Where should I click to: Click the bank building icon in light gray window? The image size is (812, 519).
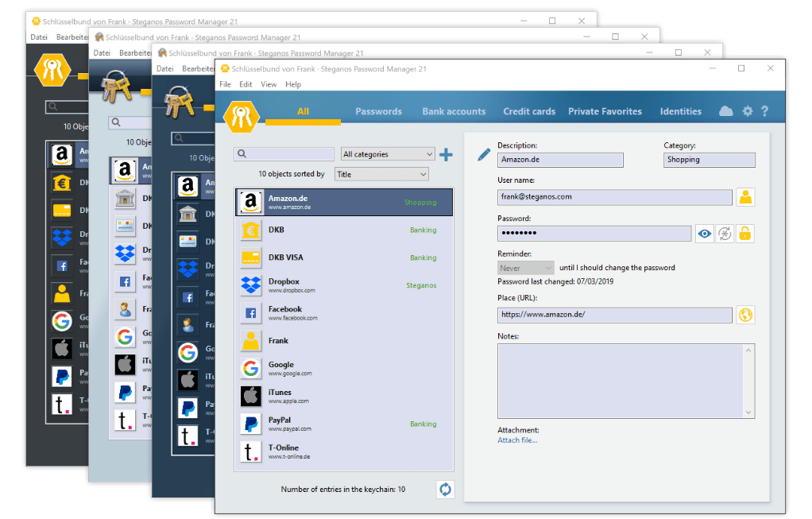point(125,198)
